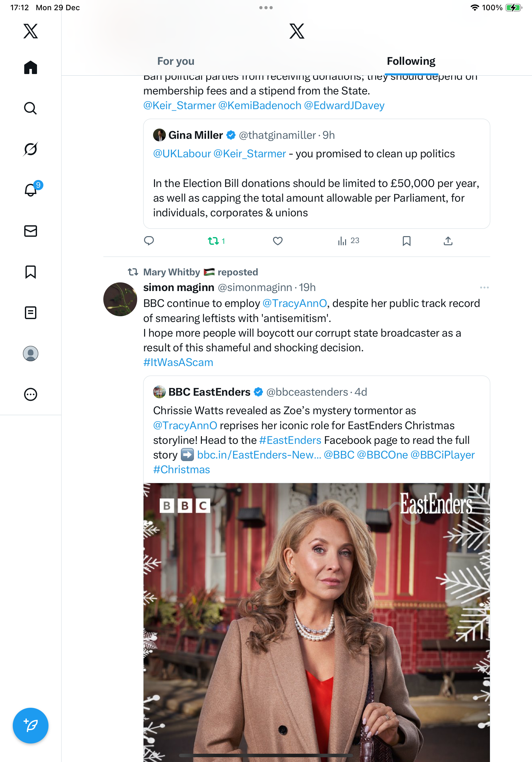Tap the compose new post button

[31, 726]
